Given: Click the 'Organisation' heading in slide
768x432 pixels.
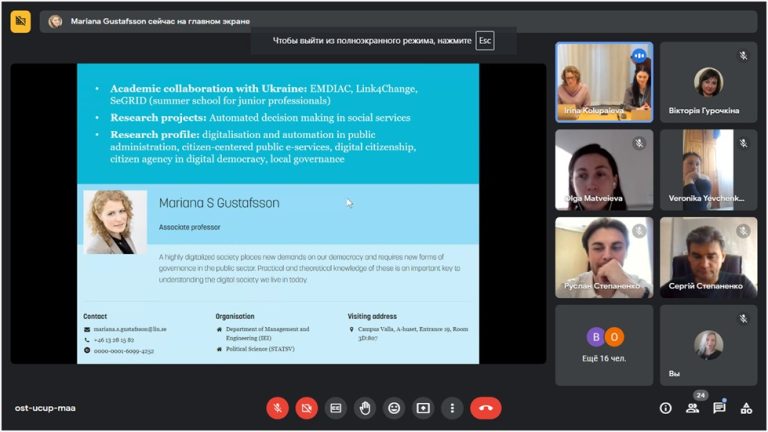Looking at the screenshot, I should 235,316.
